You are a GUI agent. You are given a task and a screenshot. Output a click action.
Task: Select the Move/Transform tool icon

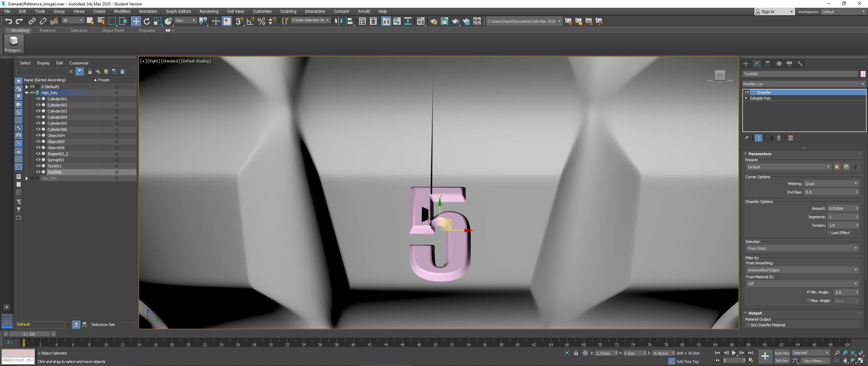click(136, 21)
